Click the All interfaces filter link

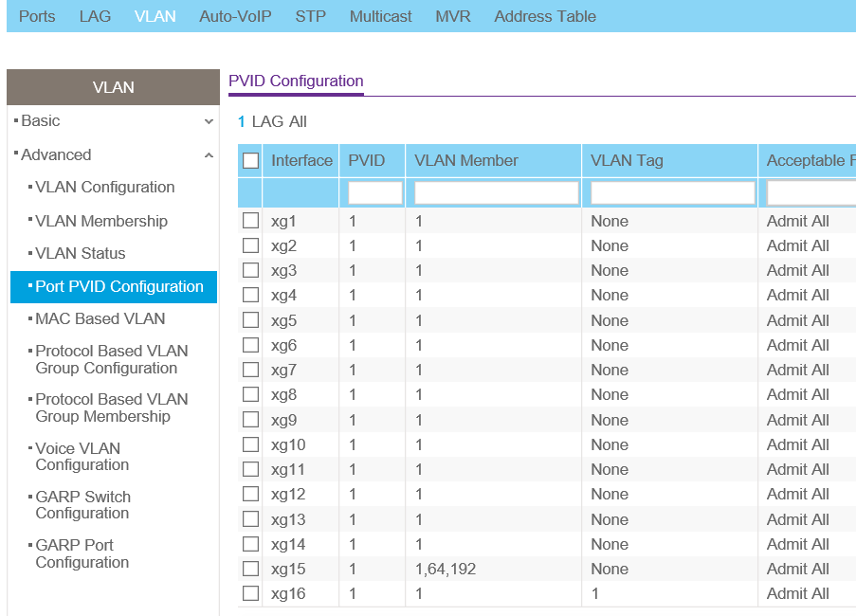point(298,121)
